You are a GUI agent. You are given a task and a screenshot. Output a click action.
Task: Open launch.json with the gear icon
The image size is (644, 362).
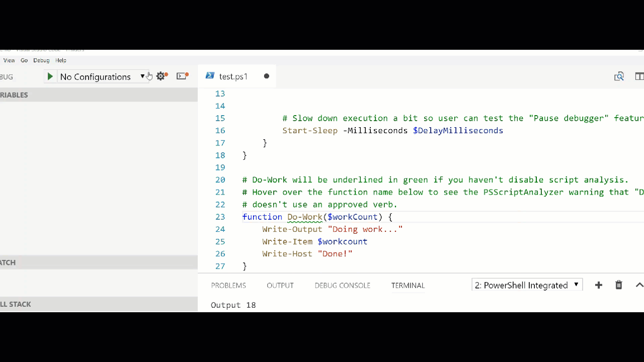point(161,76)
